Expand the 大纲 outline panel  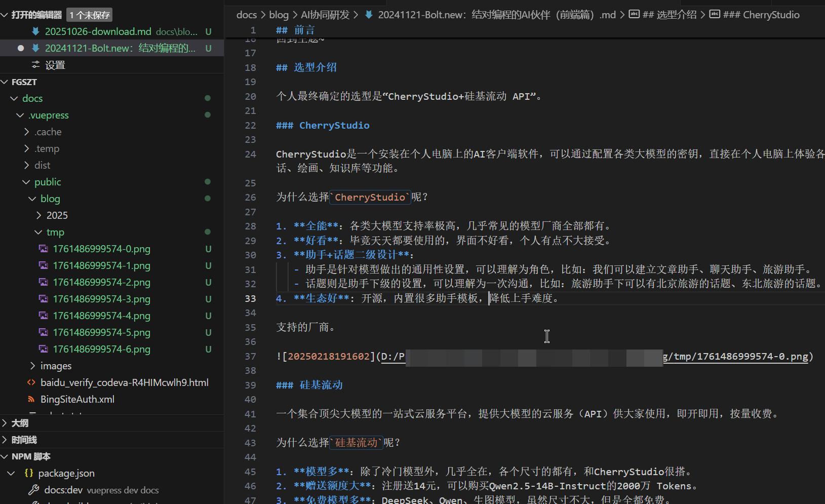click(x=5, y=423)
